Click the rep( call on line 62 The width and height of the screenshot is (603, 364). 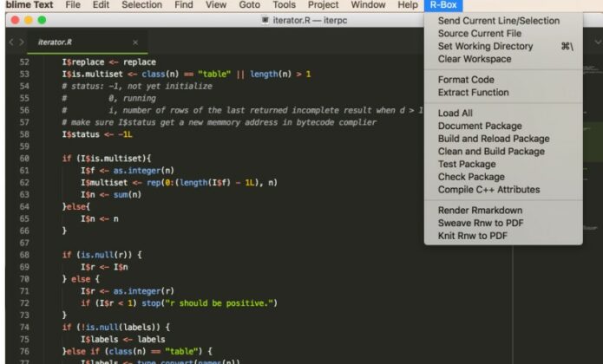[155, 182]
